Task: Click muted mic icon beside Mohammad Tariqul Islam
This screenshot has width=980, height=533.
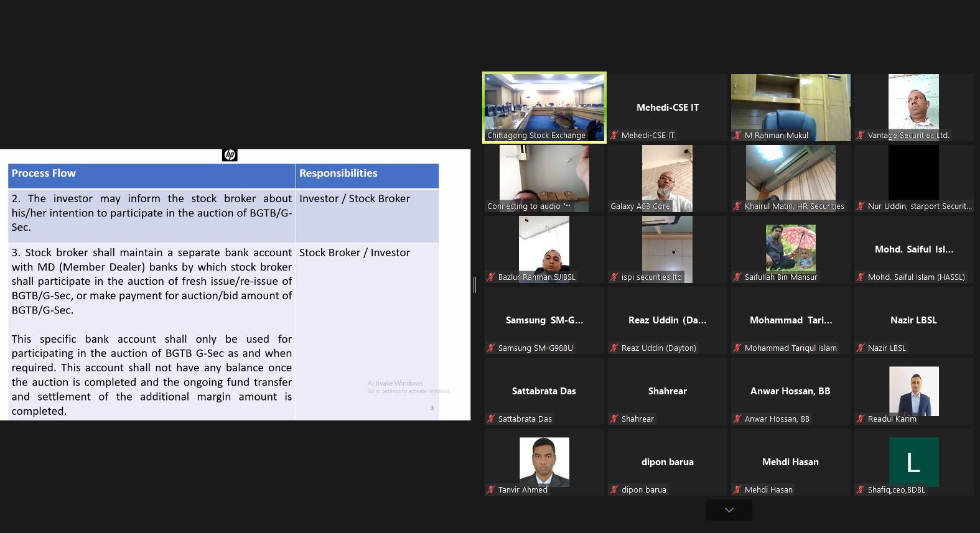Action: tap(738, 348)
